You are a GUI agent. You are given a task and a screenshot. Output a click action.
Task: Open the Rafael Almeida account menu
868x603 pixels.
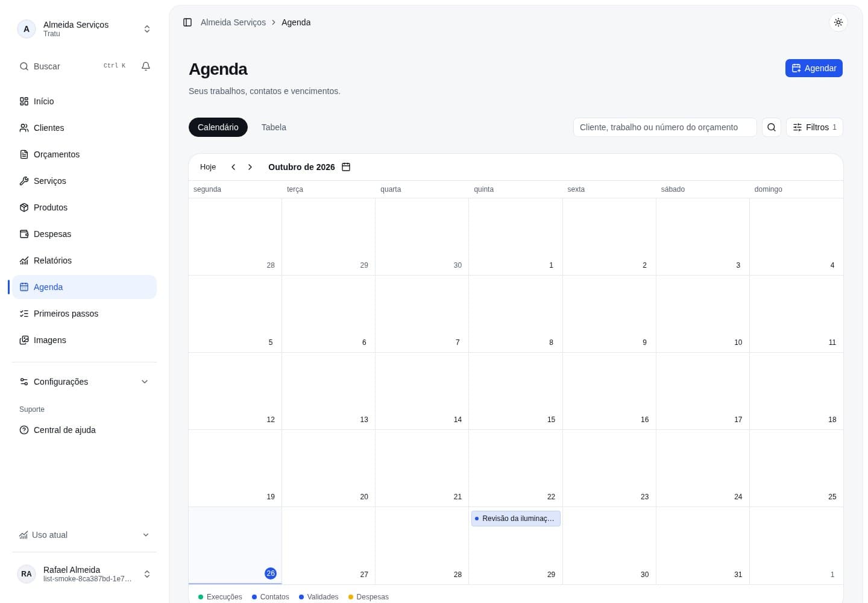[84, 574]
